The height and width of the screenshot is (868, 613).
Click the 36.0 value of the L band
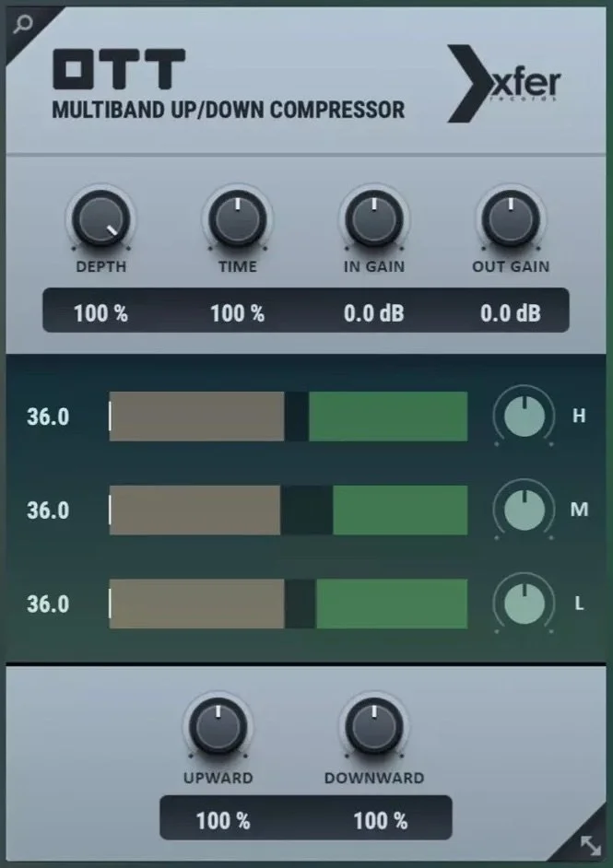pyautogui.click(x=48, y=604)
